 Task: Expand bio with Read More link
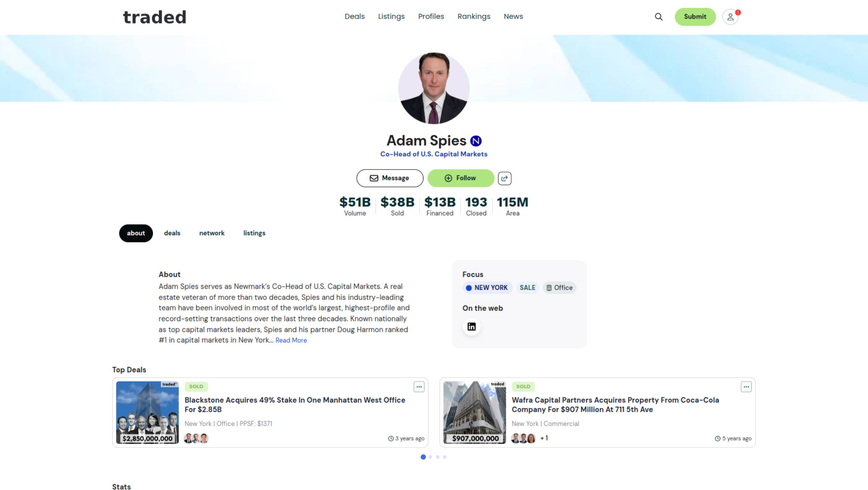click(291, 341)
